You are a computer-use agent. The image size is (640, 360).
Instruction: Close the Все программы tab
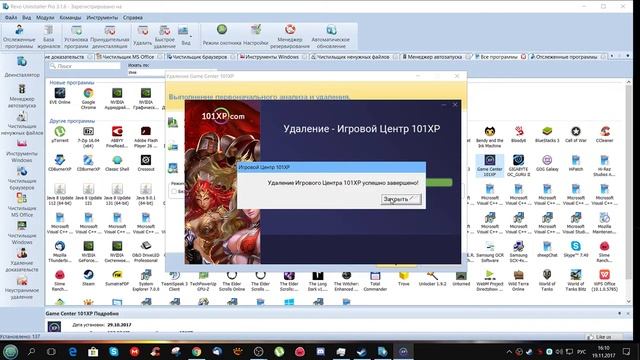pos(524,57)
